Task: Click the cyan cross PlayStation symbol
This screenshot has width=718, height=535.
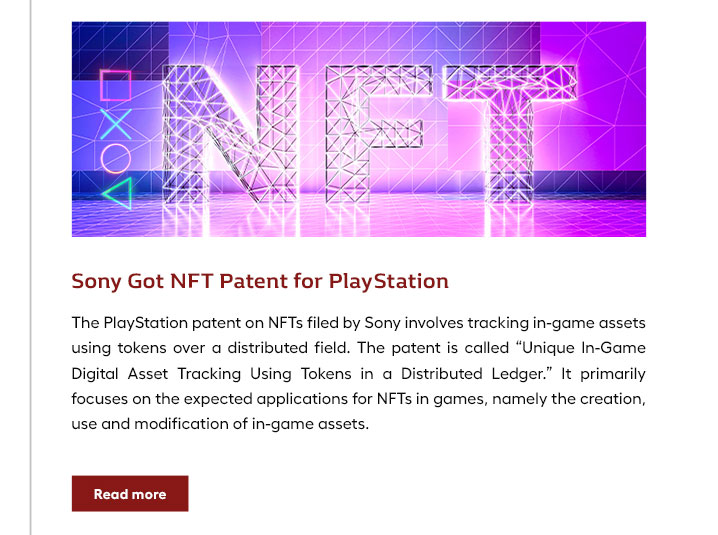Action: pyautogui.click(x=115, y=124)
